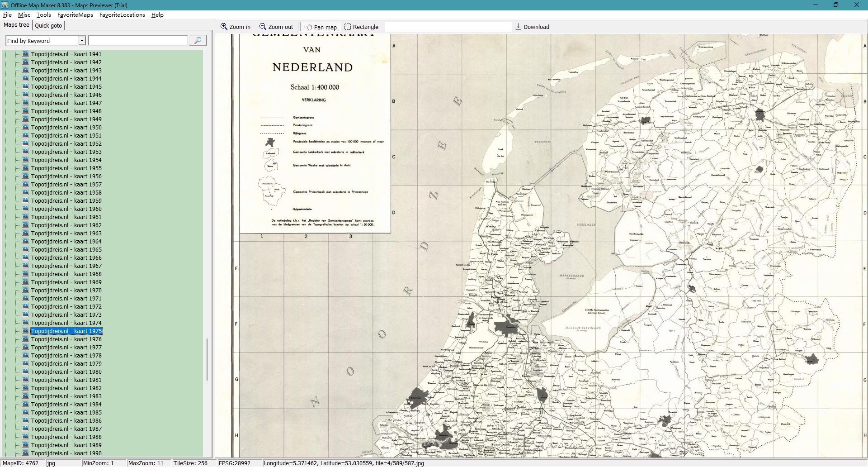Open the FavoriteMaps menu
868x467 pixels.
tap(75, 15)
